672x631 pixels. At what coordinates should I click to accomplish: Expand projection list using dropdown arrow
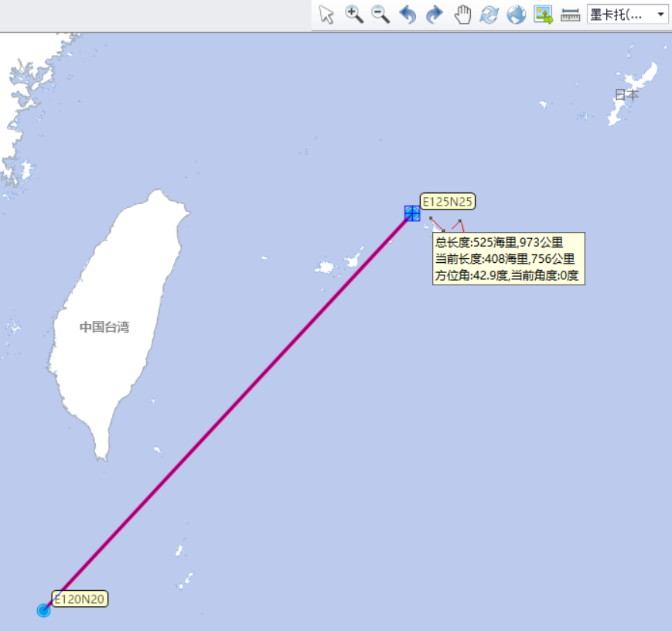tap(660, 15)
